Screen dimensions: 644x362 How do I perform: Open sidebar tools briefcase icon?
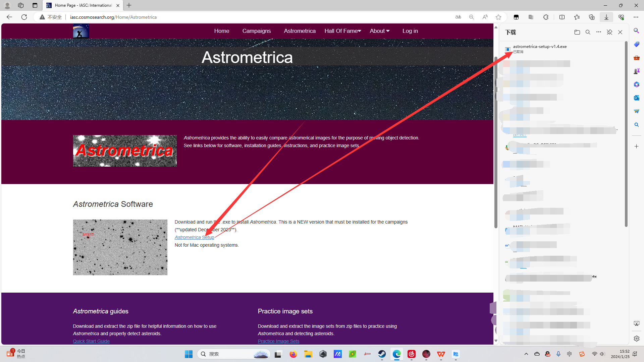point(636,58)
